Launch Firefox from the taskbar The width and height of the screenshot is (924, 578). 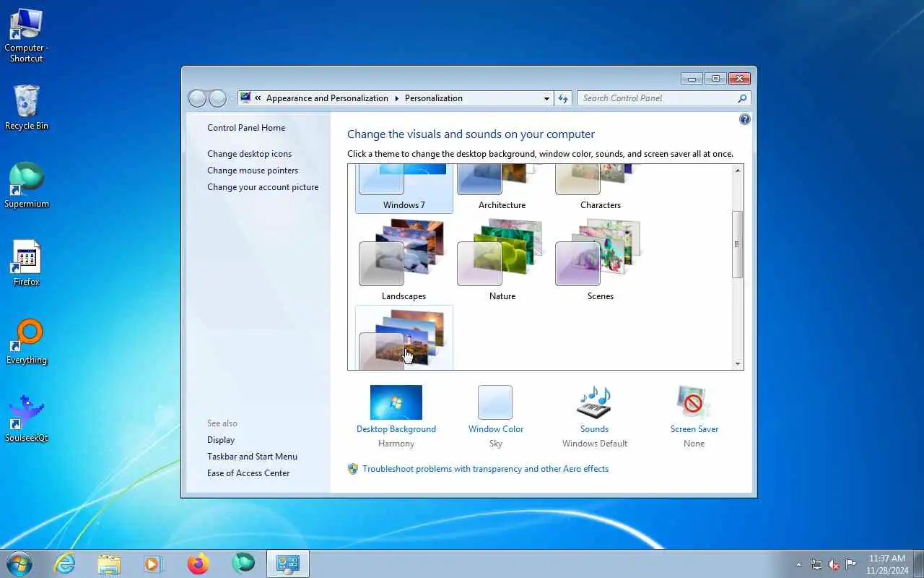198,564
